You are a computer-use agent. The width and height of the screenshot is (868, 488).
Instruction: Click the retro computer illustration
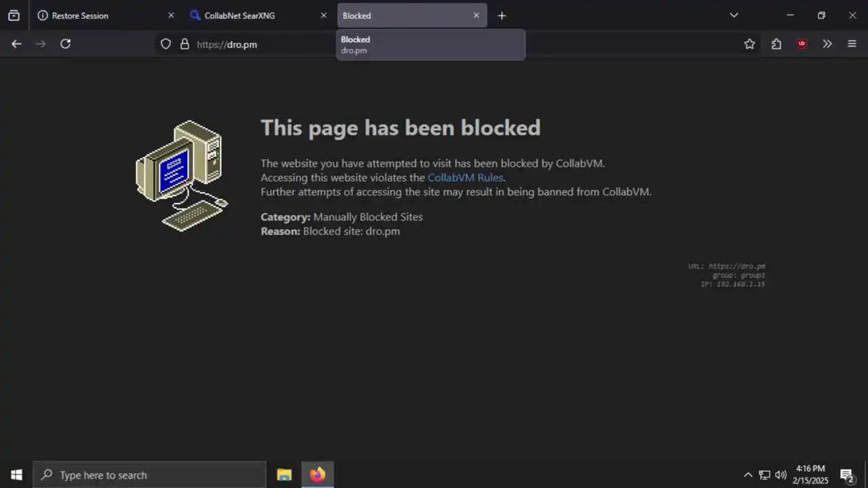(182, 176)
